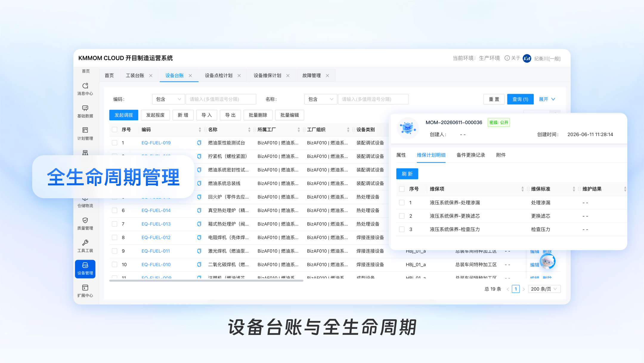Screen dimensions: 644x363
Task: Focus the 编码 search input field
Action: (221, 99)
